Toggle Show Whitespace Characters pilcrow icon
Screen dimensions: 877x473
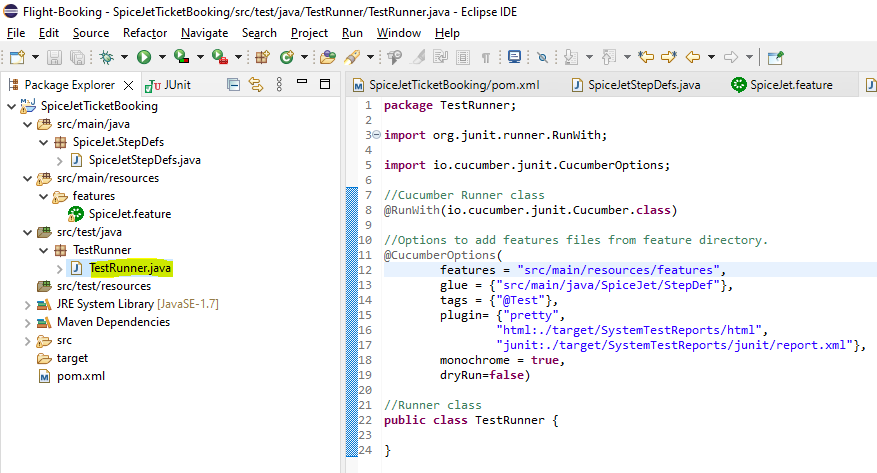point(485,57)
